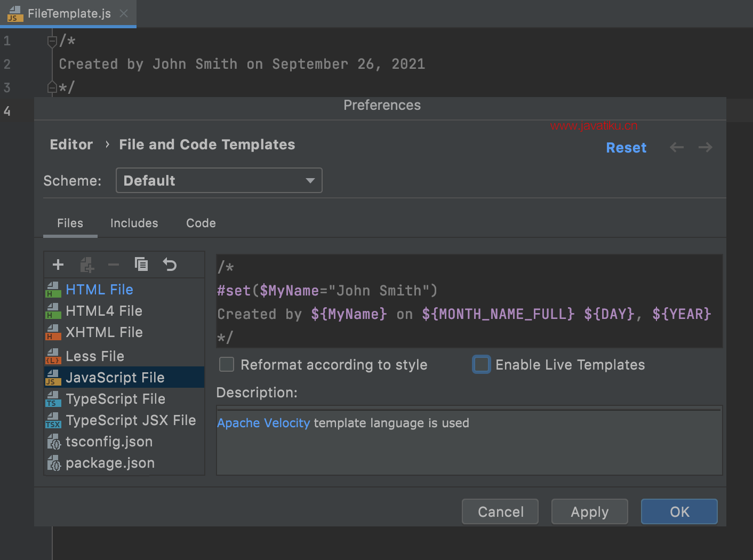
Task: Click the package.json template icon
Action: [54, 463]
